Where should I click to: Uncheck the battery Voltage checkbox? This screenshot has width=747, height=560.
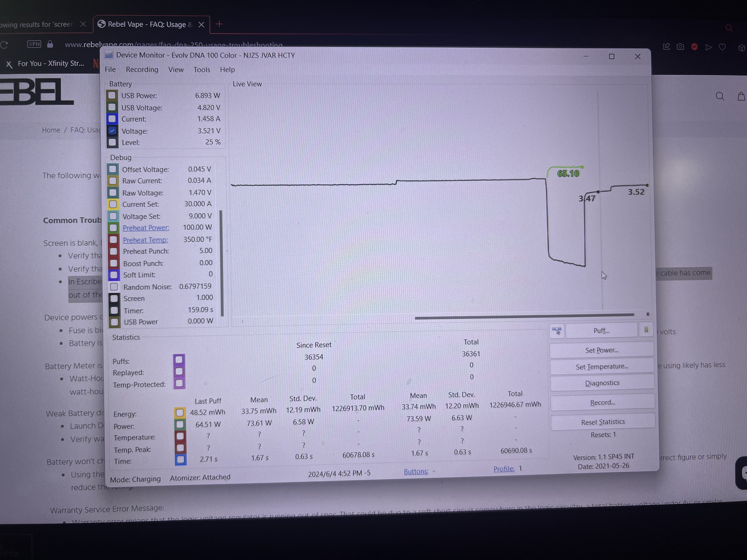[x=112, y=131]
